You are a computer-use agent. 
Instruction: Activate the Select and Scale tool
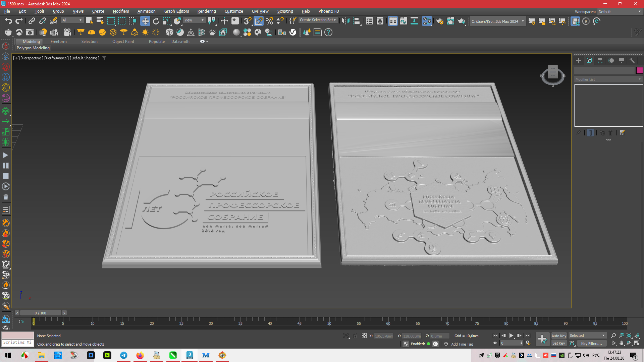click(x=167, y=21)
